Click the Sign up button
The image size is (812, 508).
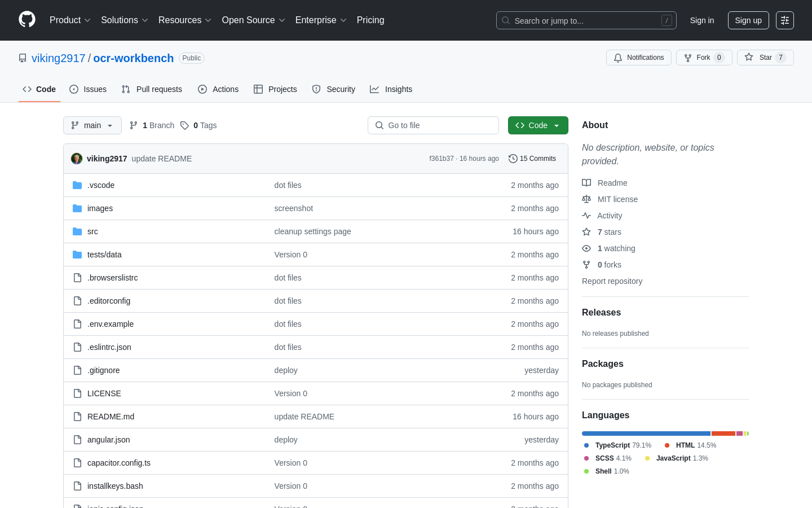tap(748, 20)
